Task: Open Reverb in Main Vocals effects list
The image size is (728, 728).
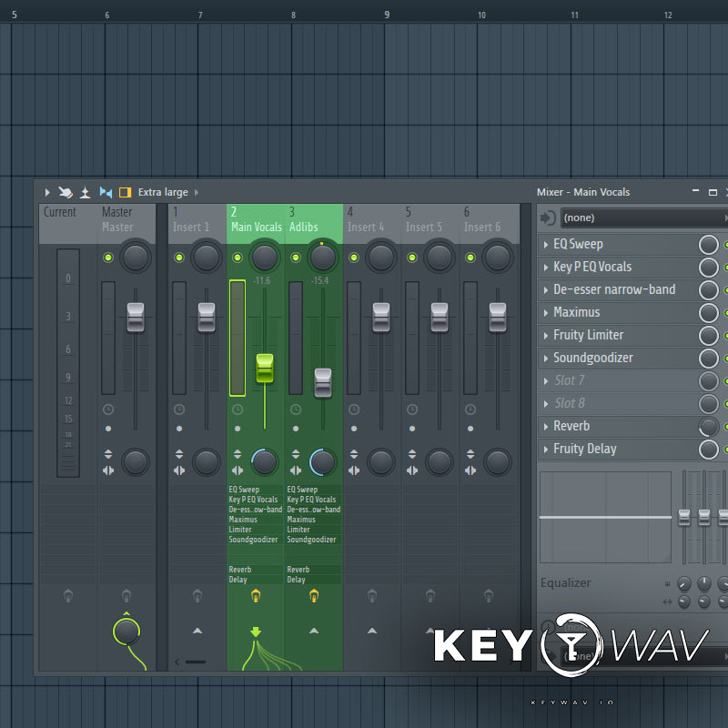Action: (x=240, y=570)
